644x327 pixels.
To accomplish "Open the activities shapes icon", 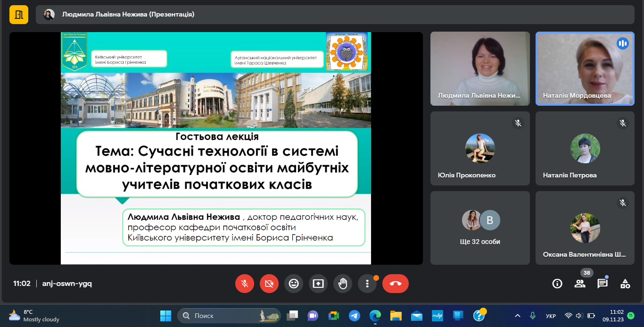I will pos(625,284).
